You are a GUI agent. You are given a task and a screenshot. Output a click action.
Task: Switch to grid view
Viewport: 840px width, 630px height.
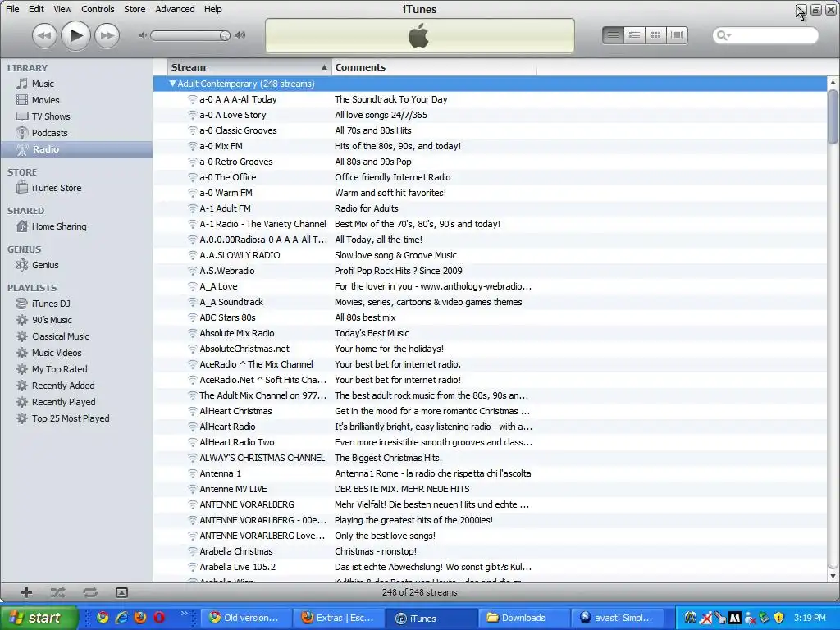655,35
